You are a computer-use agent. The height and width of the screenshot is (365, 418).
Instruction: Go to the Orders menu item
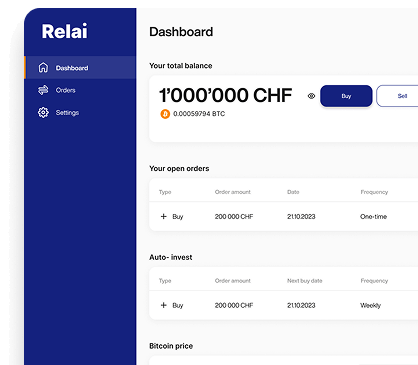(x=80, y=90)
